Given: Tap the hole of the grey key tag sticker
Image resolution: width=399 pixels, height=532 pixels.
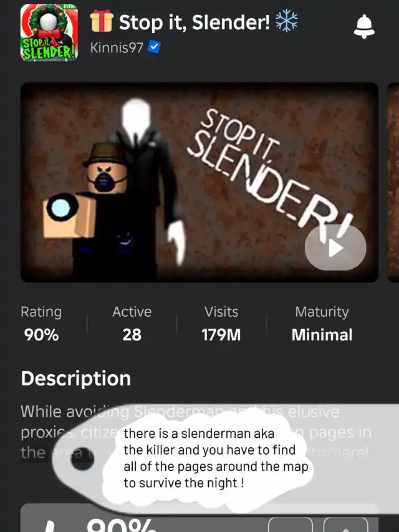Looking at the screenshot, I should point(82,458).
